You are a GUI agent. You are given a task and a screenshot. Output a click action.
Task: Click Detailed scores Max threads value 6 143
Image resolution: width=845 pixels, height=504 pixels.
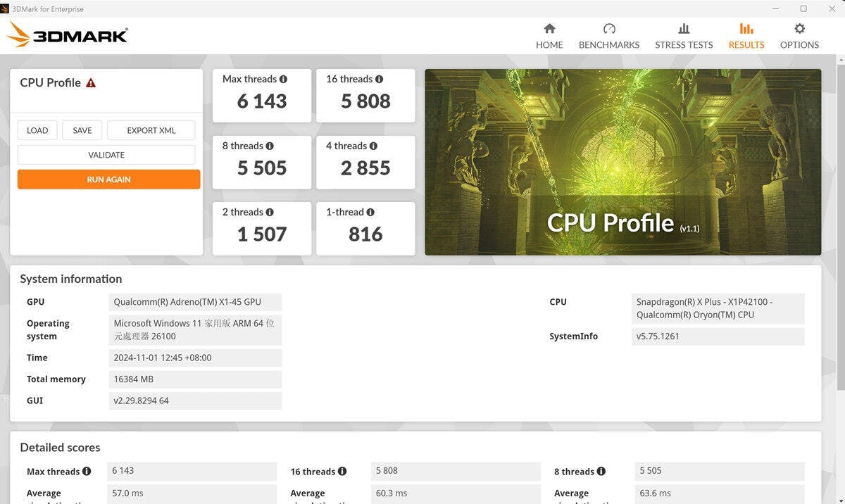[192, 471]
